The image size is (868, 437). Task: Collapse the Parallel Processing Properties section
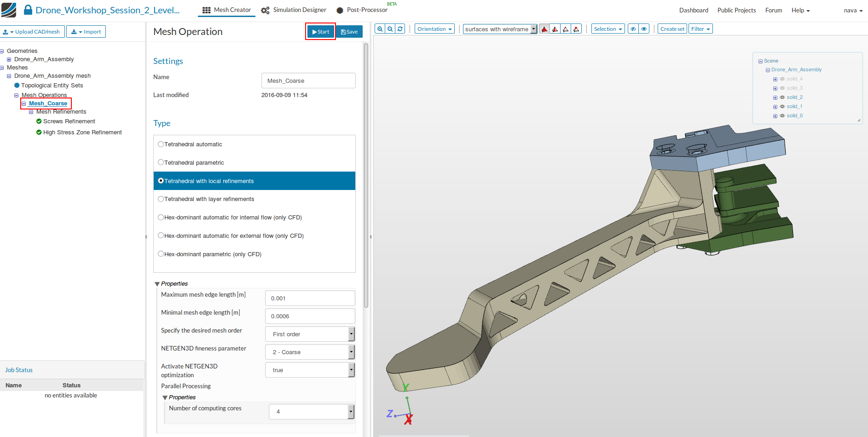[165, 397]
